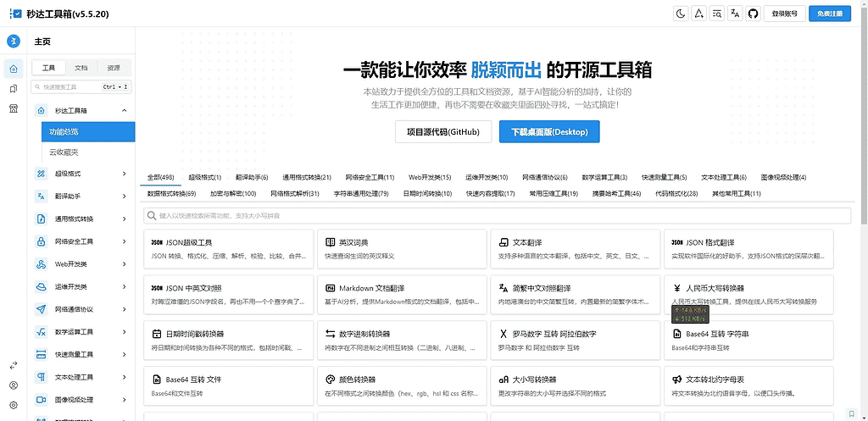Expand 运维开发类 using its chevron

coord(124,287)
